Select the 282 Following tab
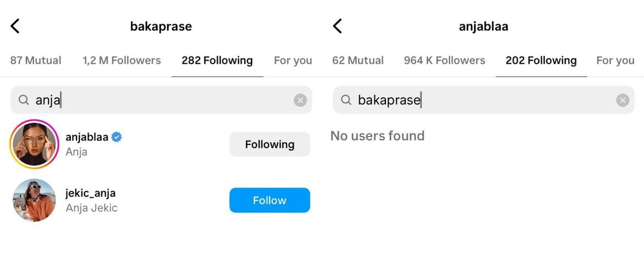 click(x=217, y=60)
